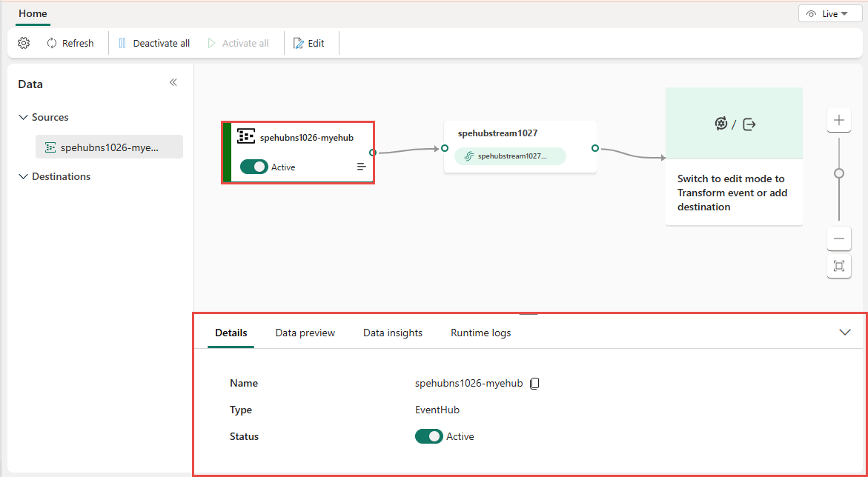
Task: Expand the Destinations tree section
Action: [23, 176]
